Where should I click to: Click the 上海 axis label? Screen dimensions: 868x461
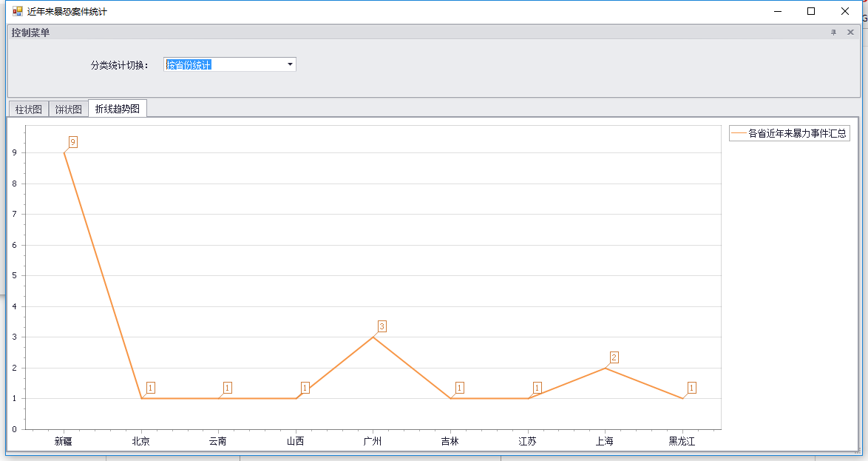605,442
